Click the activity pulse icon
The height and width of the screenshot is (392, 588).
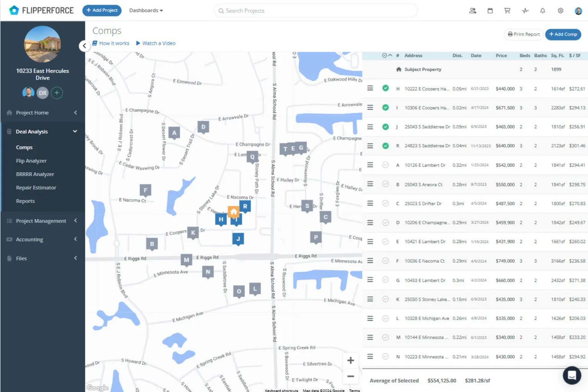click(525, 10)
